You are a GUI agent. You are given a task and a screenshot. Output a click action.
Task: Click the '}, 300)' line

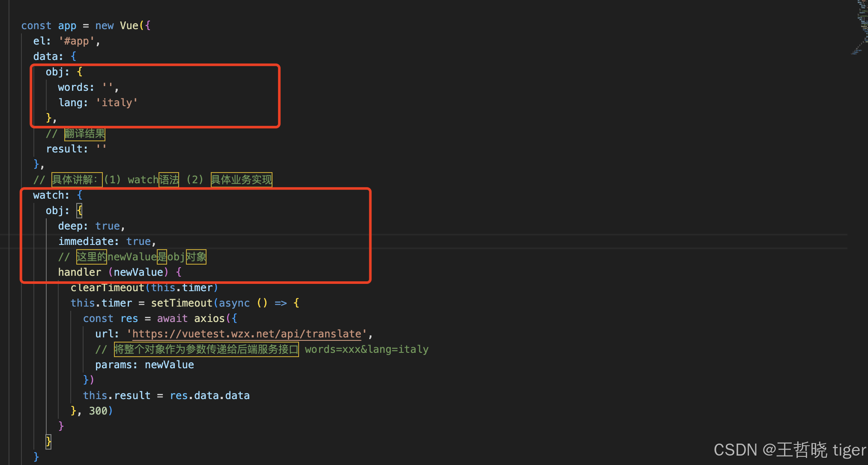tap(92, 411)
